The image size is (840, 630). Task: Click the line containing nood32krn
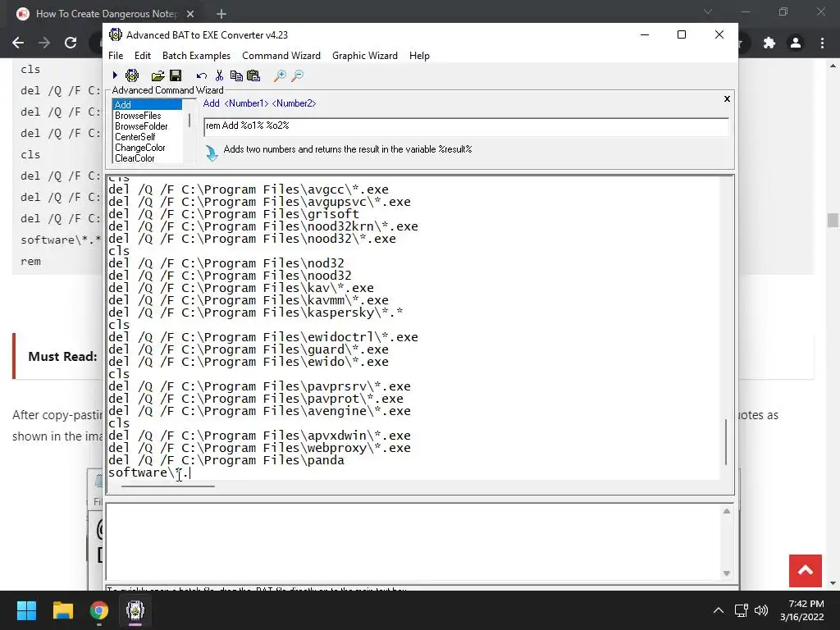pos(263,227)
